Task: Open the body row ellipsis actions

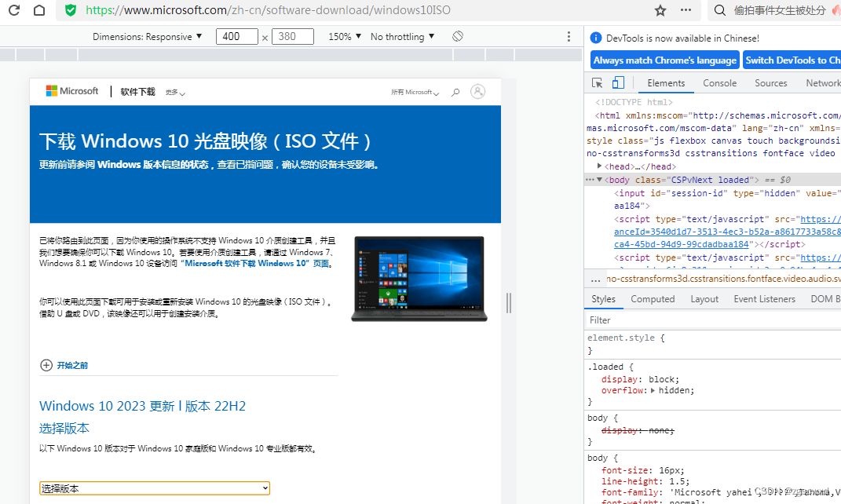Action: click(590, 180)
